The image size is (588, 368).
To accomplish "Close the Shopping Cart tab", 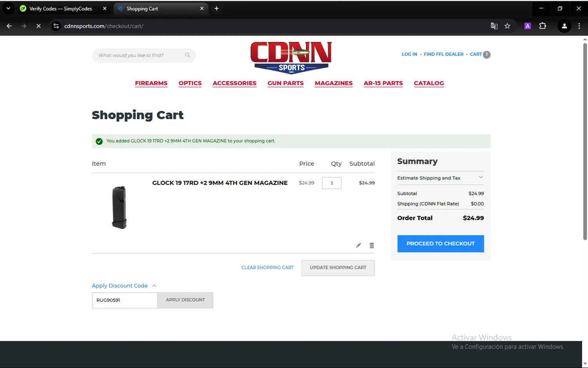I will pyautogui.click(x=202, y=9).
